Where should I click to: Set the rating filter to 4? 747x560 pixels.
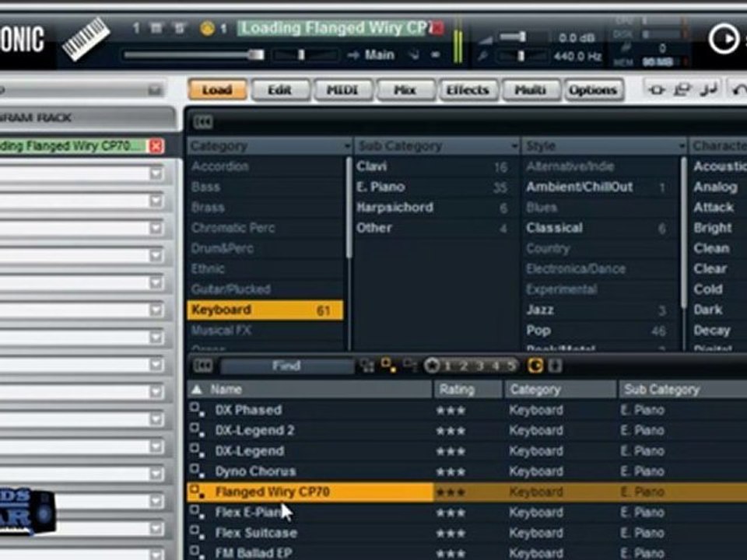tap(496, 366)
